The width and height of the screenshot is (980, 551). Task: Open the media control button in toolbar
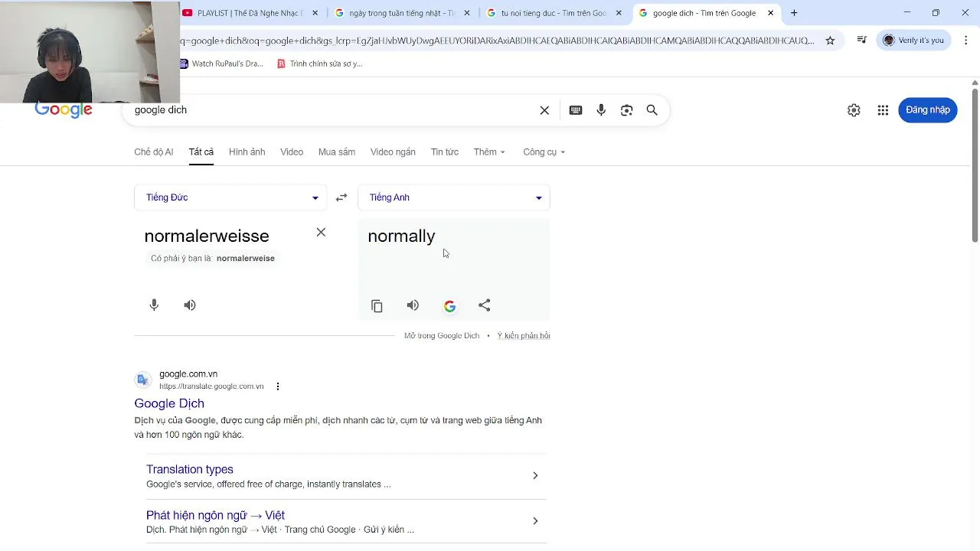point(862,41)
